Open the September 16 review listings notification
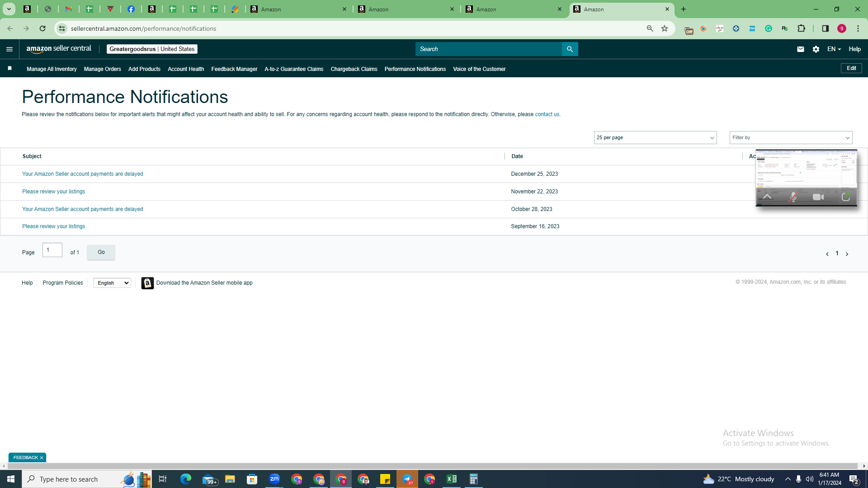Screen dimensions: 868x488 click(54, 226)
